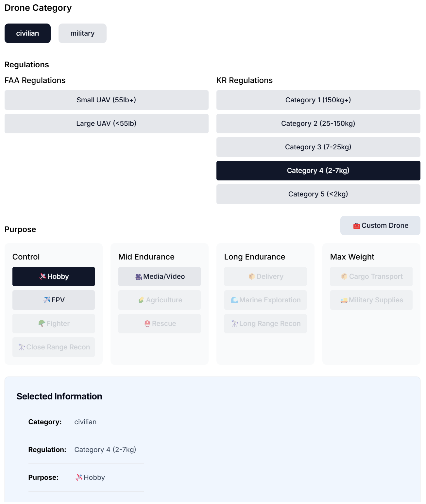Select the Cargo Transport purpose
Screen dimensions: 426x504
371,277
